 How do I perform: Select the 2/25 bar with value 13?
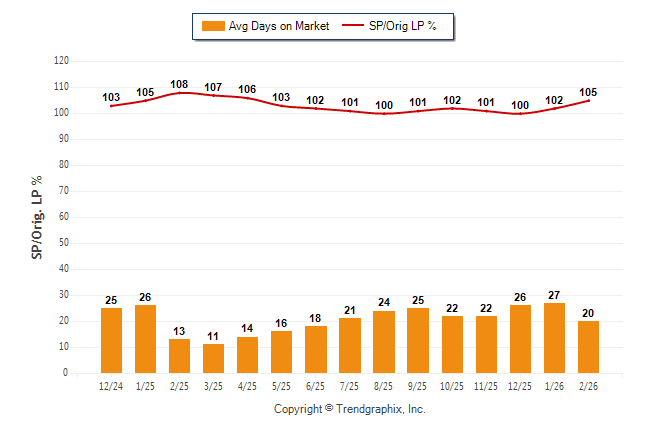179,356
